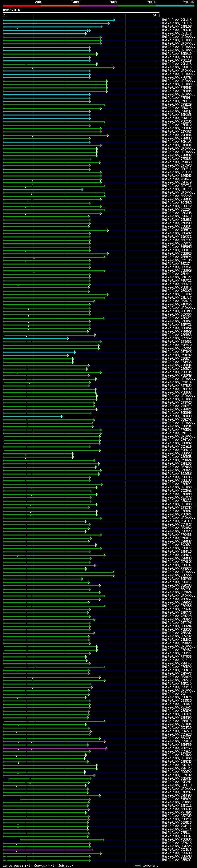This screenshot has height=868, width=197.
Task: Choose subject UniRef100_B9NFF2
Action: (177, 118)
